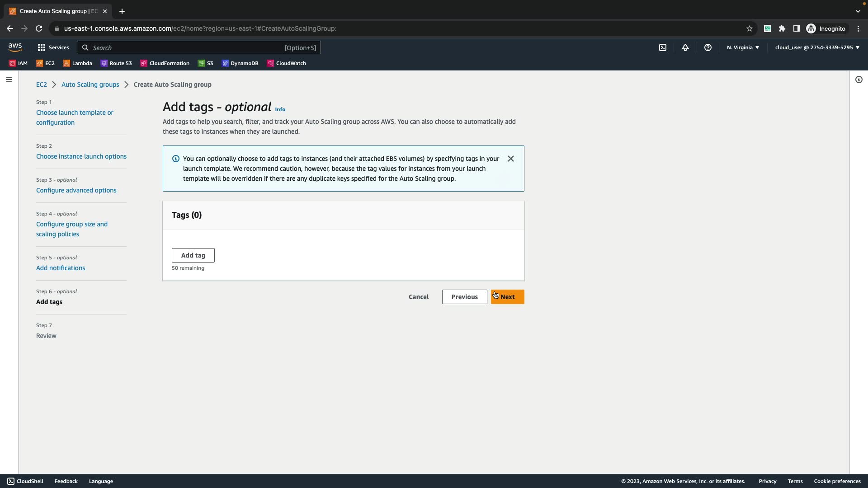This screenshot has width=868, height=488.
Task: Toggle the left hamburger navigation menu
Action: tap(9, 80)
